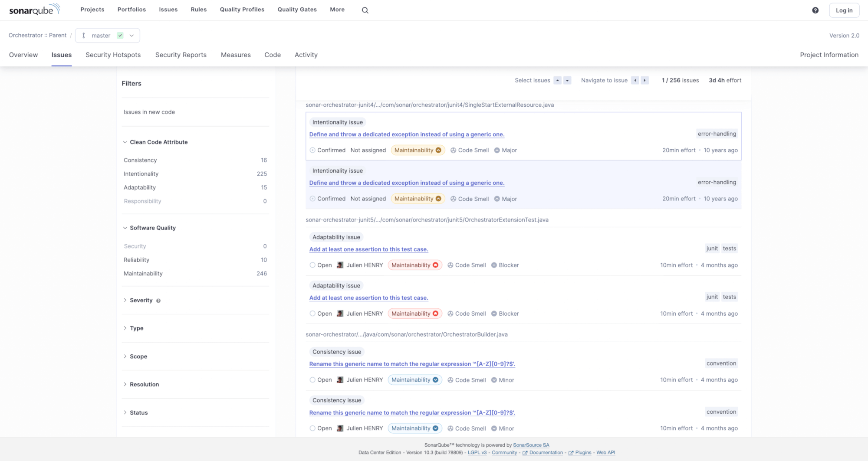Viewport: 868px width, 461px height.
Task: Open the master branch dropdown
Action: 108,36
